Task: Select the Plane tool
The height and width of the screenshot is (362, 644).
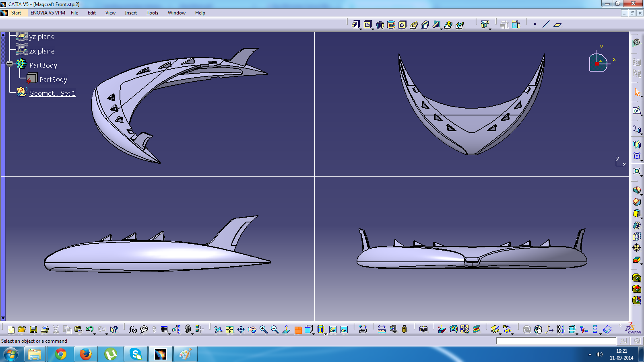Action: click(x=557, y=25)
